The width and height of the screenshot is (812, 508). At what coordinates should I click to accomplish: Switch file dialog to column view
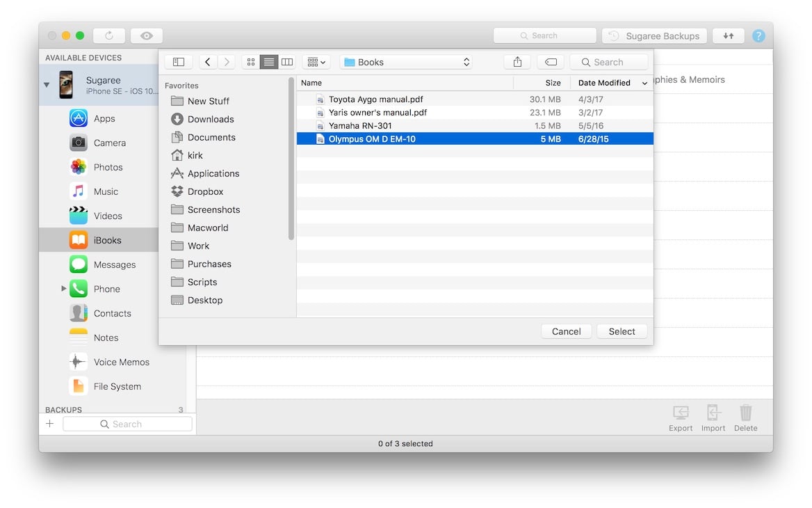[x=287, y=62]
